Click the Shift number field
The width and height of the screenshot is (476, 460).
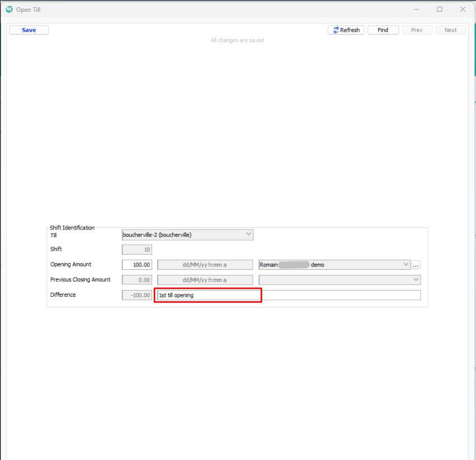137,250
